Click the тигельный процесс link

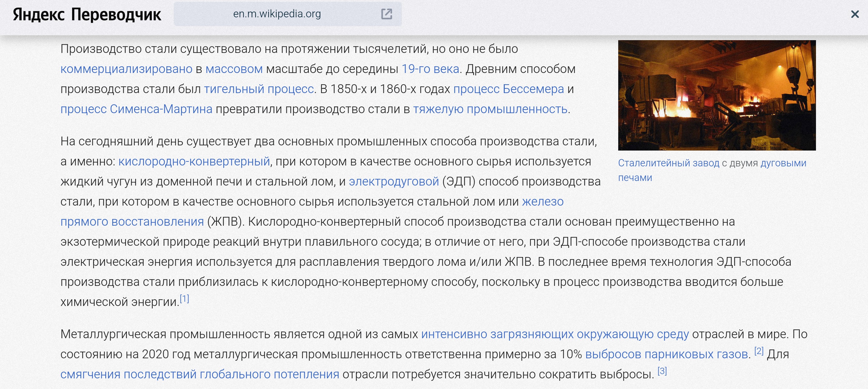(x=259, y=89)
